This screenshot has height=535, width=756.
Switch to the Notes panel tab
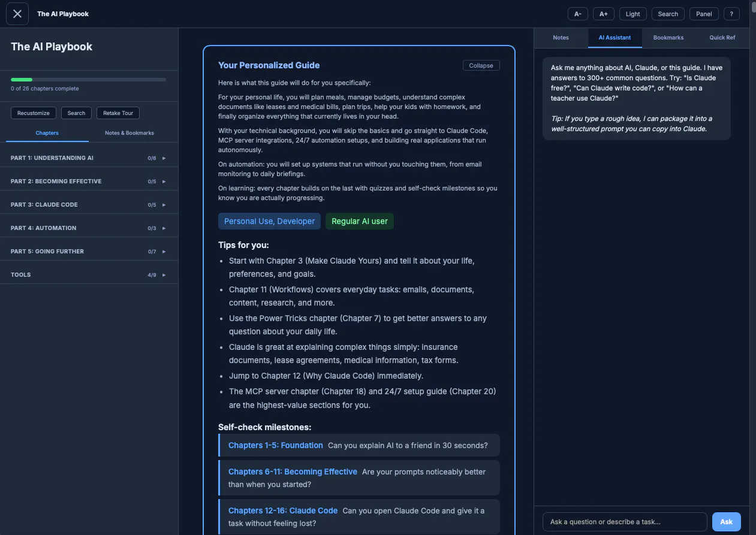pyautogui.click(x=561, y=38)
